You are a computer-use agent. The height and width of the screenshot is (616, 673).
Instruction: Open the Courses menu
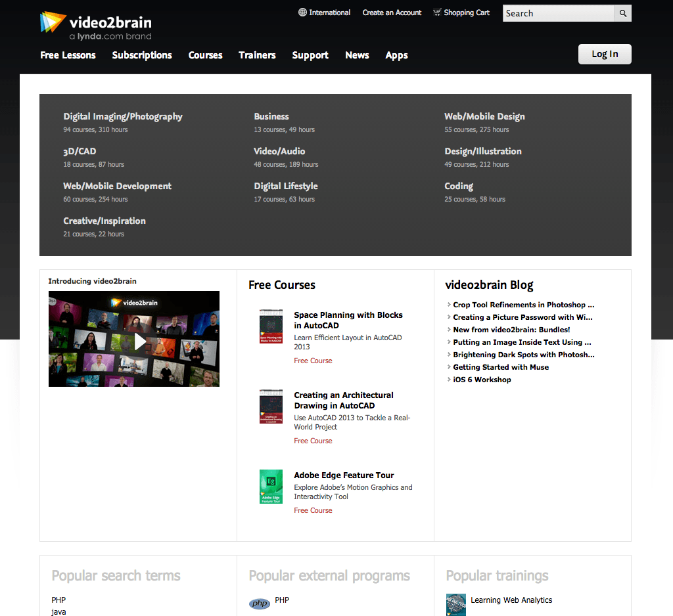tap(205, 55)
